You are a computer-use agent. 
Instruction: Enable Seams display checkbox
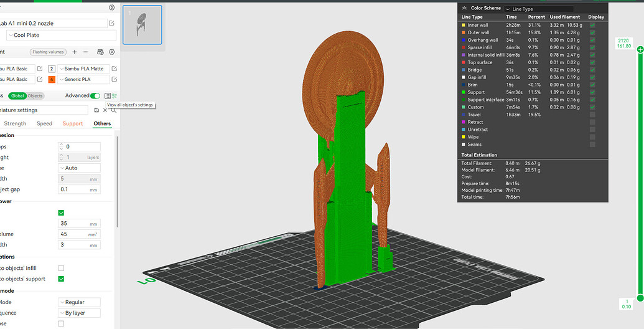click(592, 145)
